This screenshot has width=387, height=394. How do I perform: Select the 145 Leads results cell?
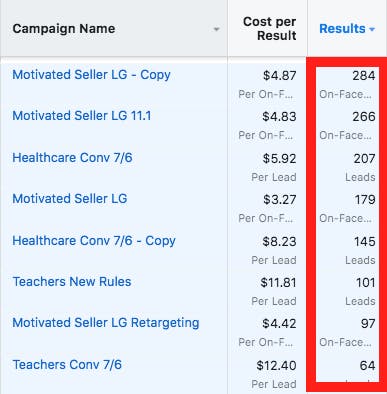tap(347, 250)
